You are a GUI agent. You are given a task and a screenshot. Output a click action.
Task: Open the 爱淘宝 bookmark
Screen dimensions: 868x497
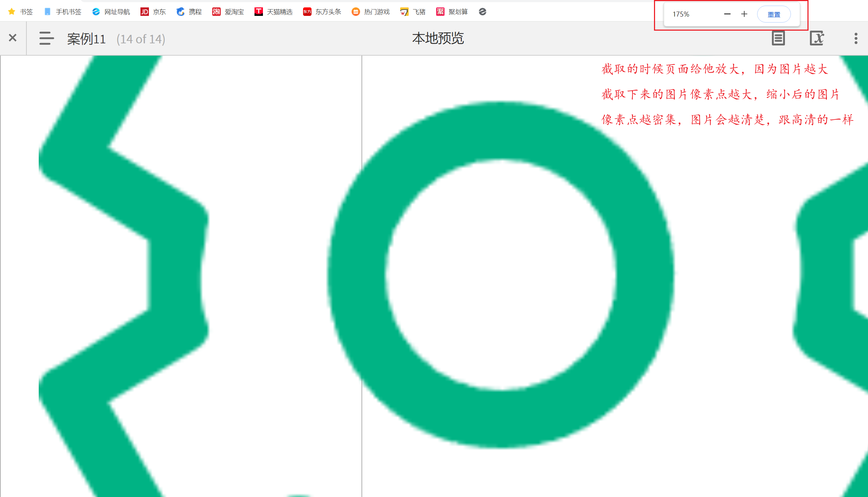click(228, 12)
